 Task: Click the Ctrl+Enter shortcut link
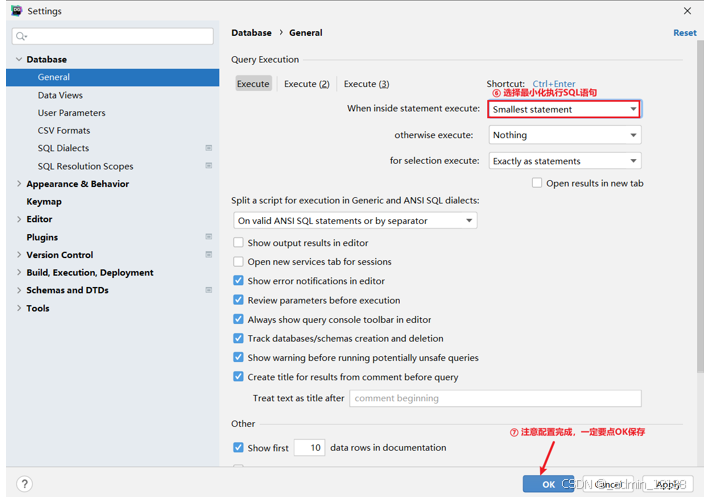(x=554, y=84)
